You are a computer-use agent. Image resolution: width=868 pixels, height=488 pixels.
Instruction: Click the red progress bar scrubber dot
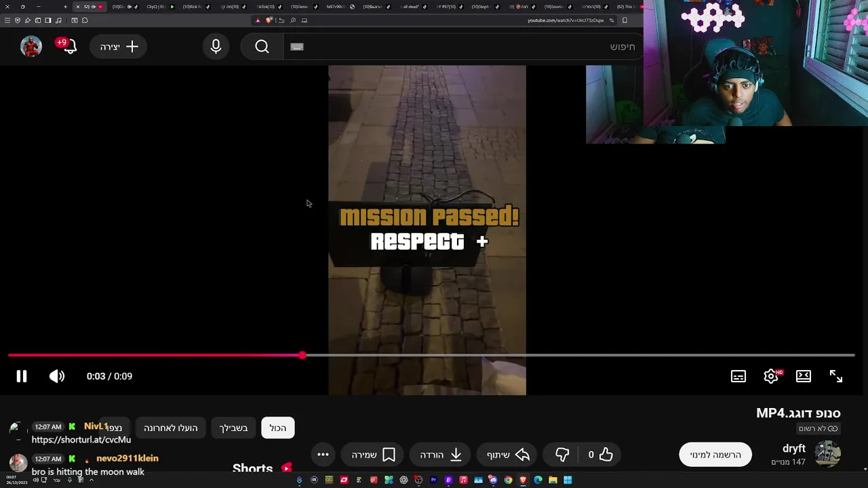click(x=302, y=355)
